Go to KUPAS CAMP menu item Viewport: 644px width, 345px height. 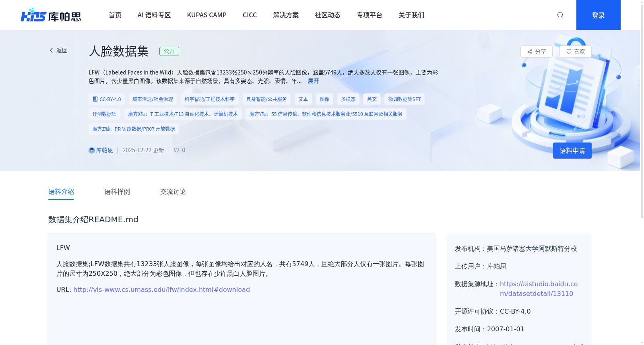207,15
